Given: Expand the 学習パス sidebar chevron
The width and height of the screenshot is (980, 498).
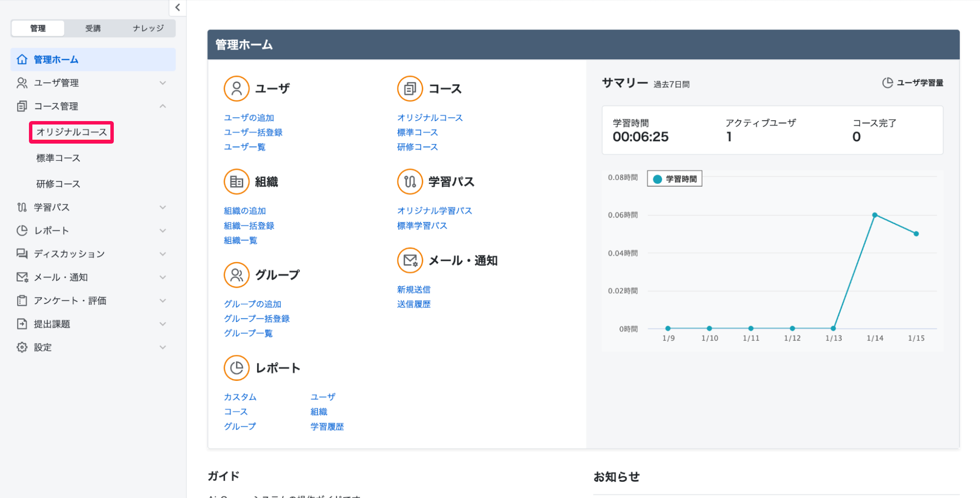Looking at the screenshot, I should click(163, 207).
